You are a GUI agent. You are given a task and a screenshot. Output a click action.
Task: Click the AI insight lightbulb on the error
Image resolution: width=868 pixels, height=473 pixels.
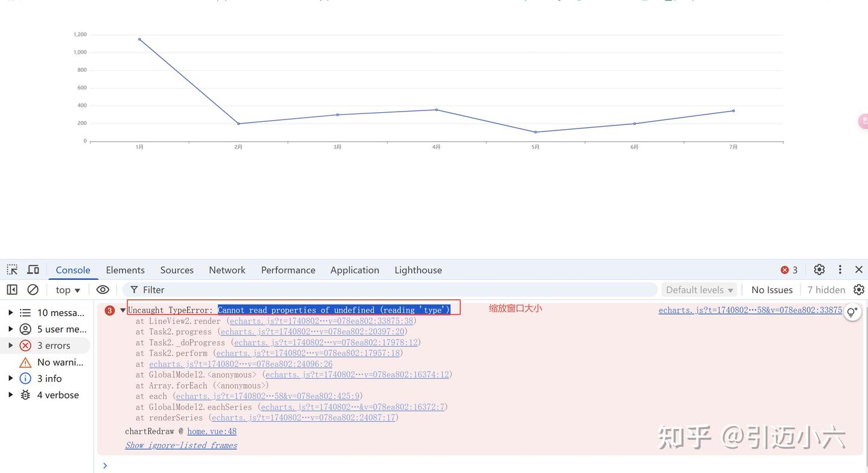point(852,312)
